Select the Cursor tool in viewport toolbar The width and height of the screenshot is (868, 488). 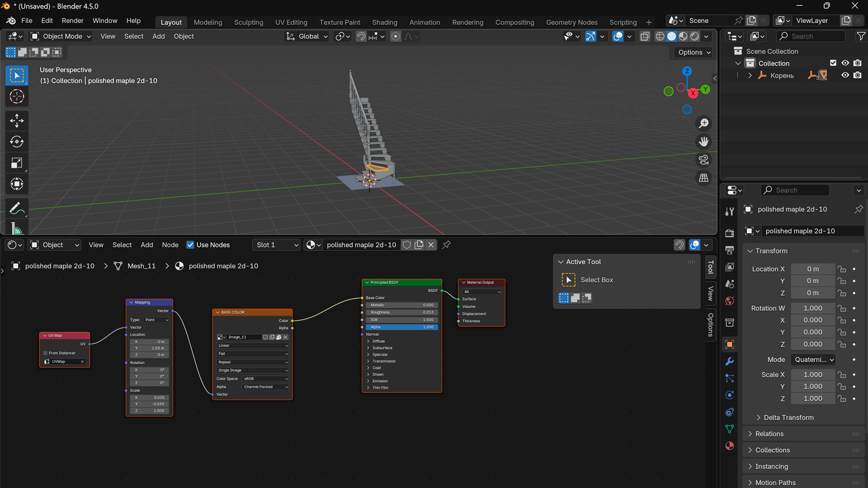(x=17, y=96)
